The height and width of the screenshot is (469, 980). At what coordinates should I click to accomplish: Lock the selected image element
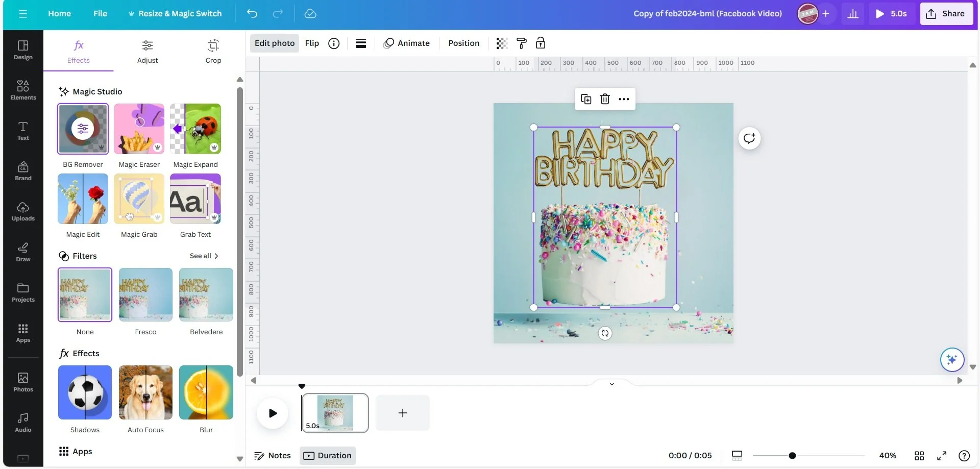tap(541, 43)
